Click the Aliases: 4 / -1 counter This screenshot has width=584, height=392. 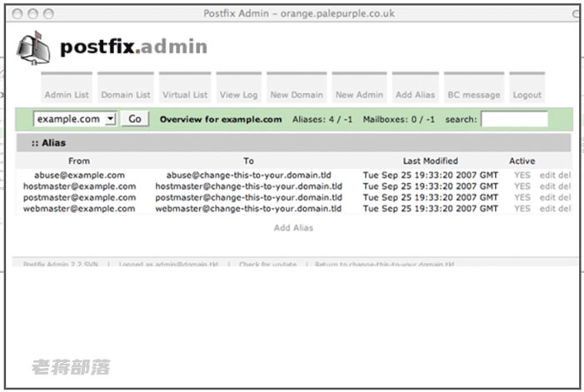322,119
